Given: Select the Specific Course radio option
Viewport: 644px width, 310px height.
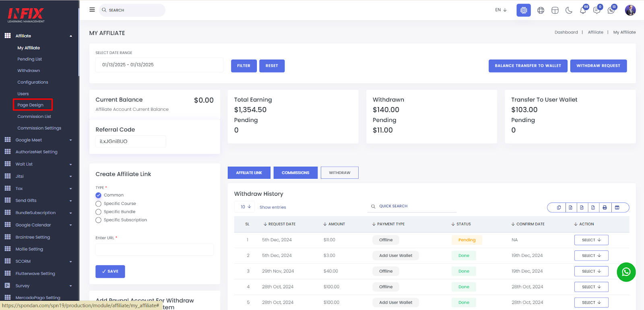Looking at the screenshot, I should pos(98,204).
